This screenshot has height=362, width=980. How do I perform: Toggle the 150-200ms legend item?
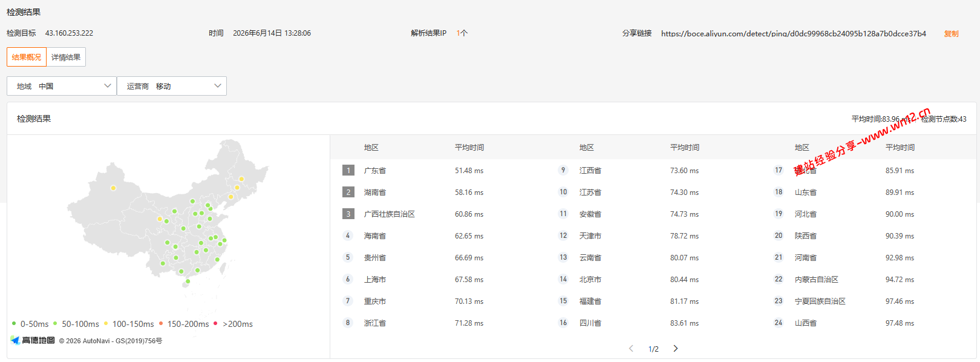[x=183, y=324]
